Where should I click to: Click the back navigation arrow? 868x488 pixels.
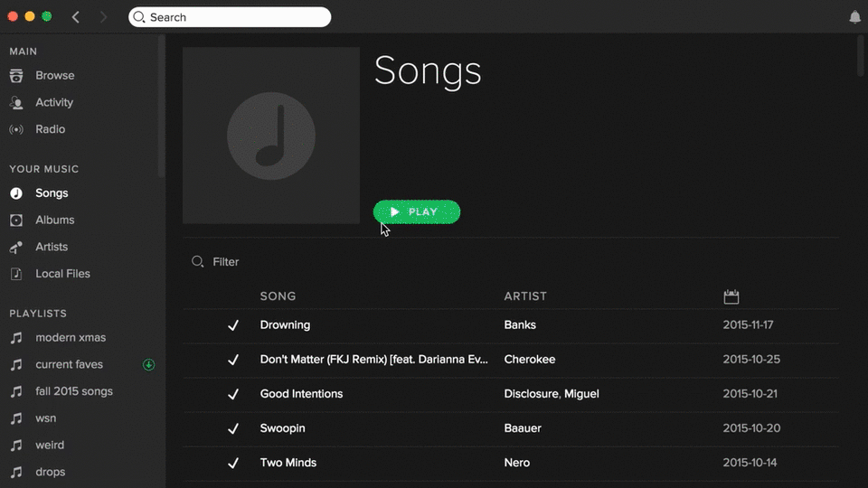(76, 17)
